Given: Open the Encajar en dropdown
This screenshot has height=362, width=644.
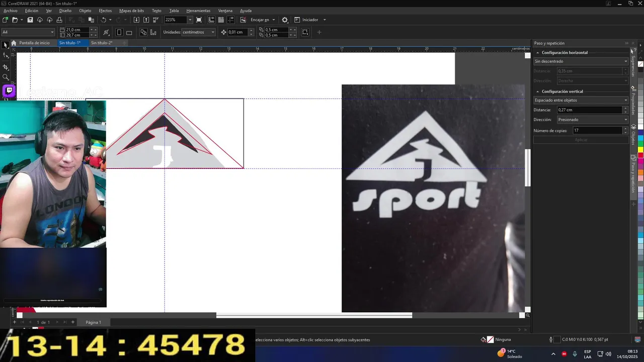Looking at the screenshot, I should click(x=273, y=20).
